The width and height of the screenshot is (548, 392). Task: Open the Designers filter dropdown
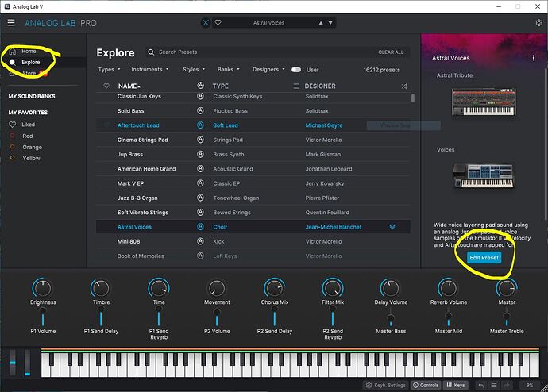268,70
